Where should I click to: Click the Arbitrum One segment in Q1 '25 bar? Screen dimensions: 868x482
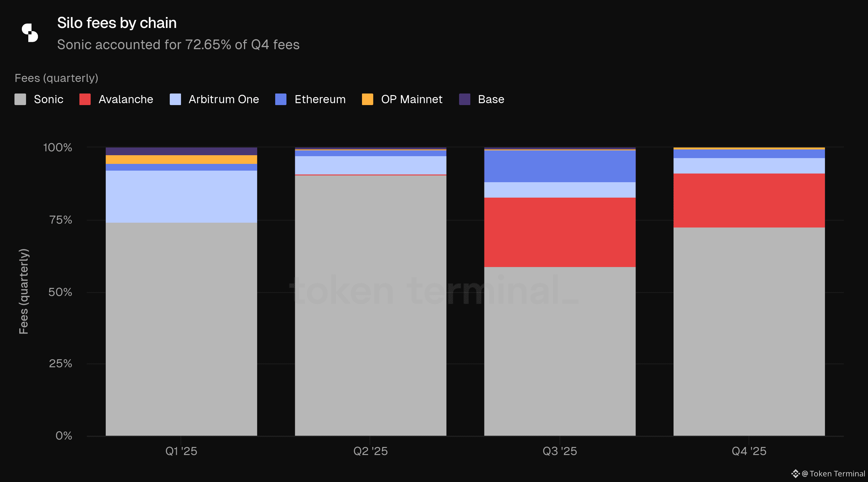pyautogui.click(x=181, y=196)
